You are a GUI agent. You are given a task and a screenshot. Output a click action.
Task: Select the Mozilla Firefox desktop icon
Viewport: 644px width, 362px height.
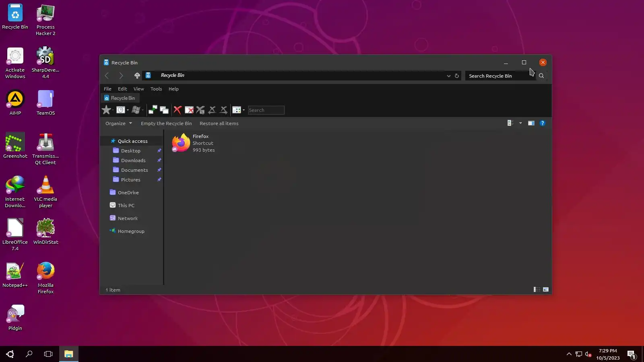pyautogui.click(x=45, y=278)
